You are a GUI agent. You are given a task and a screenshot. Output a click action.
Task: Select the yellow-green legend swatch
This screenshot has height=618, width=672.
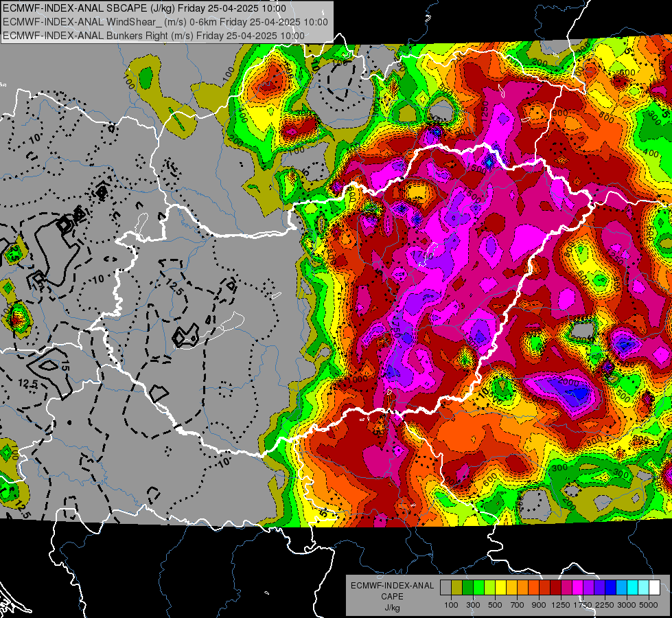pos(489,587)
